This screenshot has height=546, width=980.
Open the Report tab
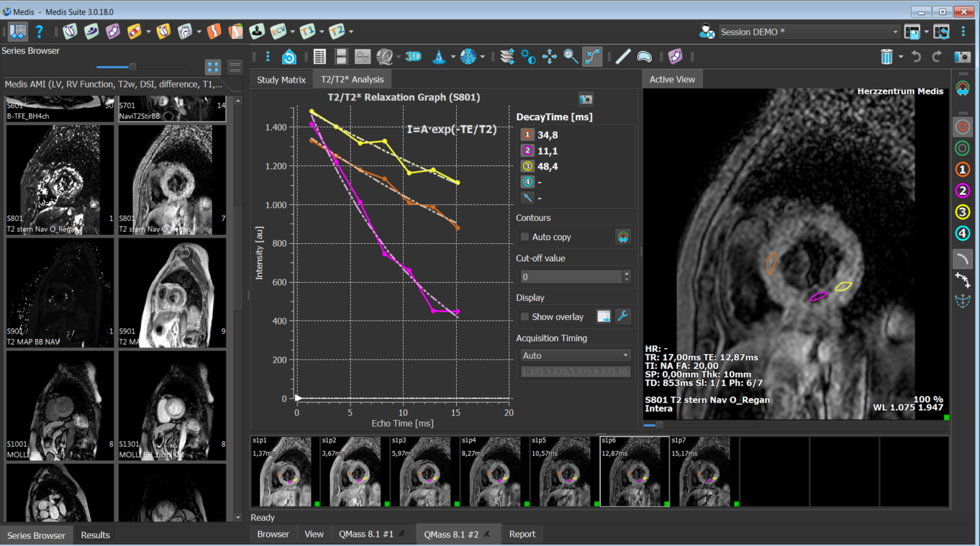point(522,534)
